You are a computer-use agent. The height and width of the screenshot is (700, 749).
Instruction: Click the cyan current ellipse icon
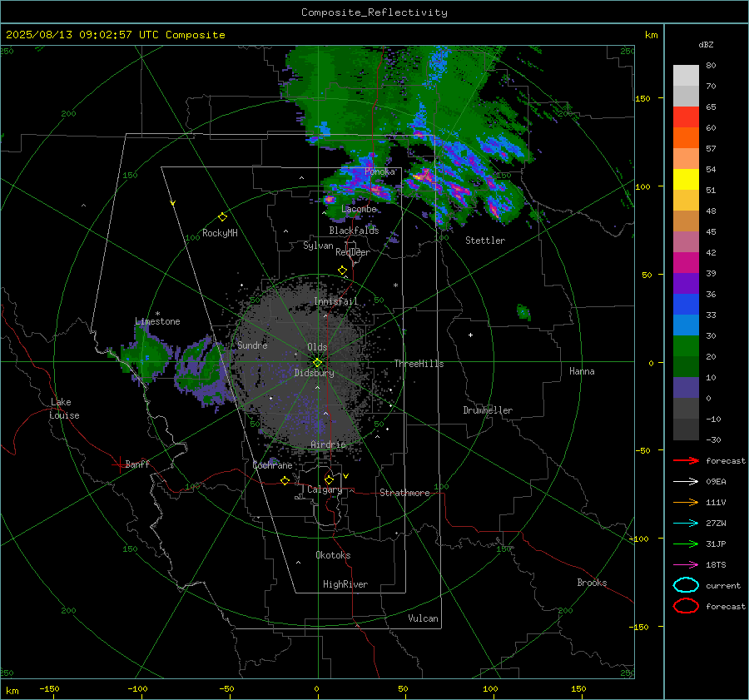[x=686, y=585]
